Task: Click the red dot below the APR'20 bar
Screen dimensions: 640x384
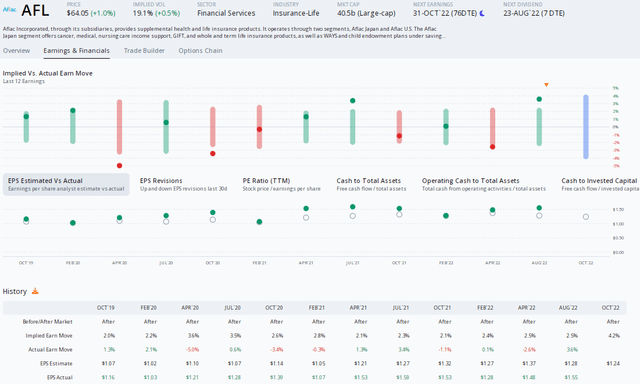Action: click(119, 166)
